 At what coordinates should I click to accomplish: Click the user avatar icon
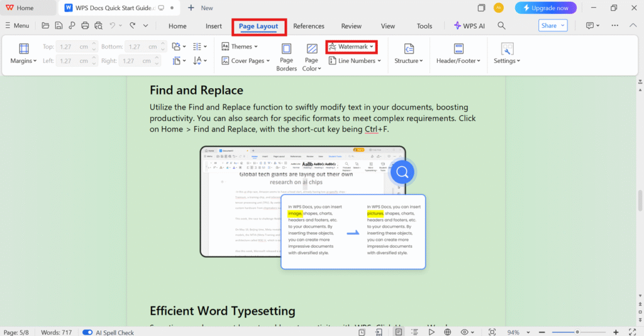point(499,8)
